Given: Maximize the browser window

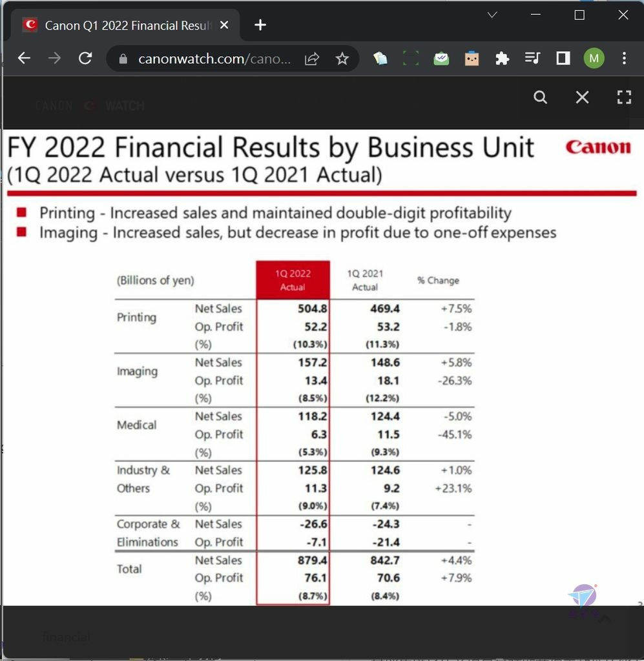Looking at the screenshot, I should [x=579, y=15].
